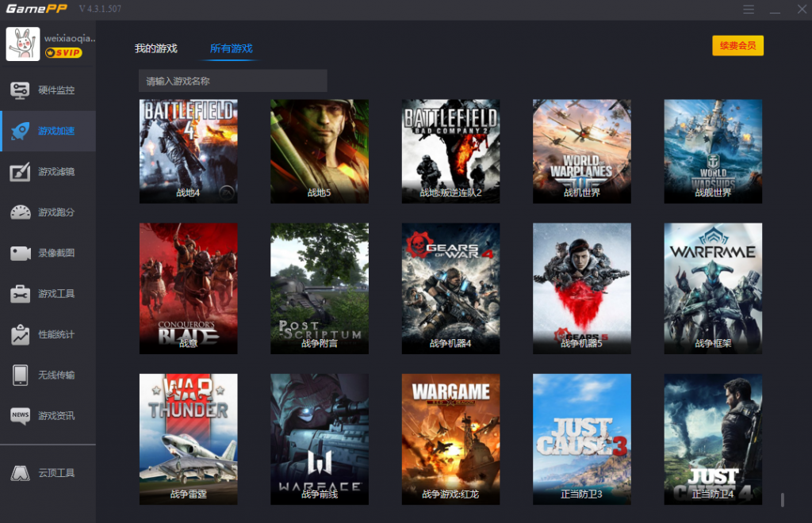Select the 战争前线 Warface cover

[319, 439]
